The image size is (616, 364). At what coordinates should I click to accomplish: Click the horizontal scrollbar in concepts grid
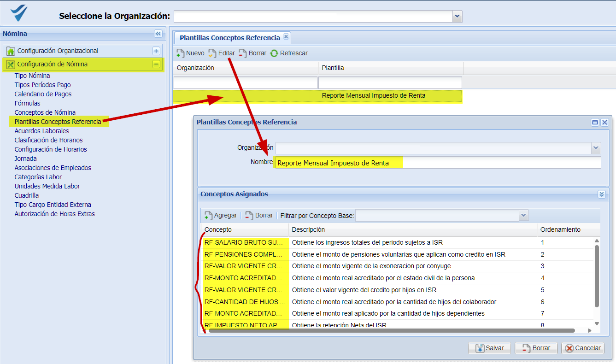point(392,330)
